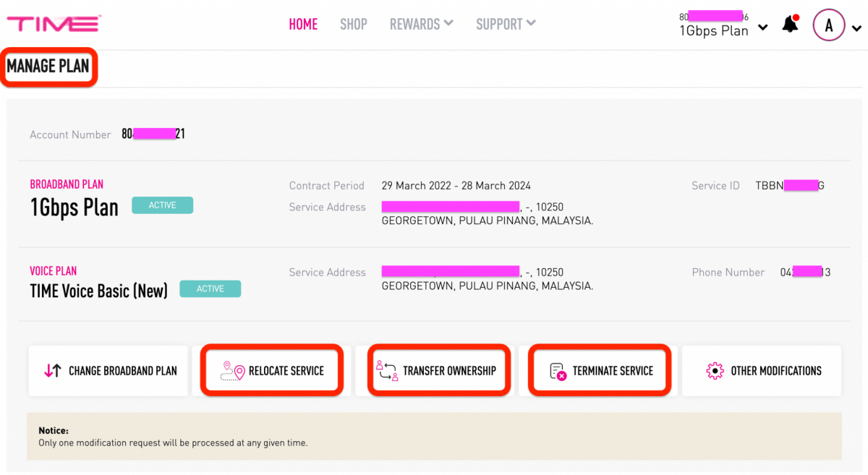Image resolution: width=868 pixels, height=475 pixels.
Task: Click the TIME Voice Basic Active badge
Action: point(210,288)
